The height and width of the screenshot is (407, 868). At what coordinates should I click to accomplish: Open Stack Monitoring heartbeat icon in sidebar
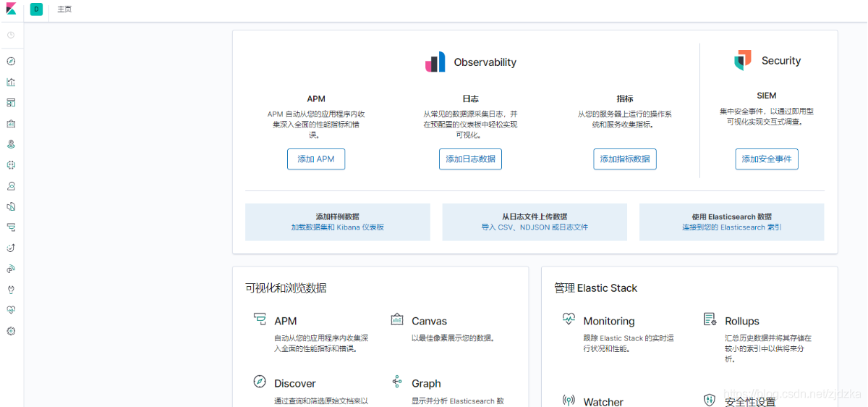click(x=11, y=310)
